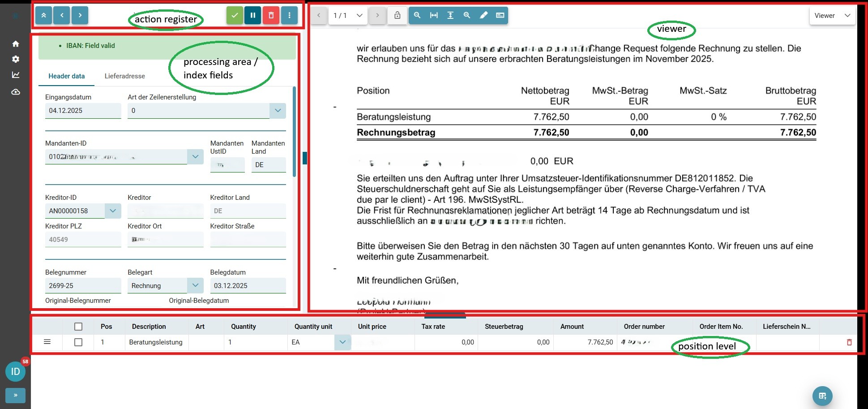This screenshot has height=409, width=868.
Task: Click the pencil annotation tool in viewer
Action: pyautogui.click(x=483, y=15)
